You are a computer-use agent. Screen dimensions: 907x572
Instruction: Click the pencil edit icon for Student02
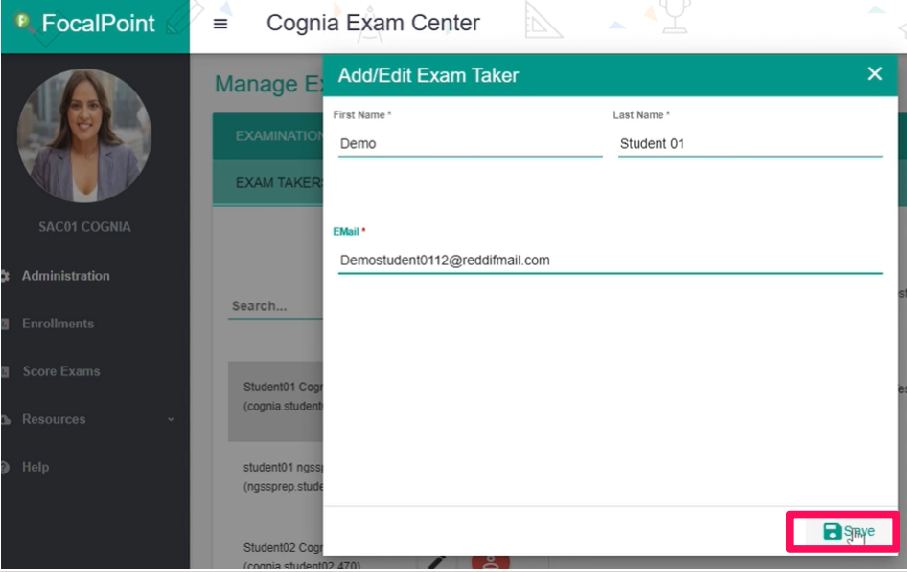437,563
